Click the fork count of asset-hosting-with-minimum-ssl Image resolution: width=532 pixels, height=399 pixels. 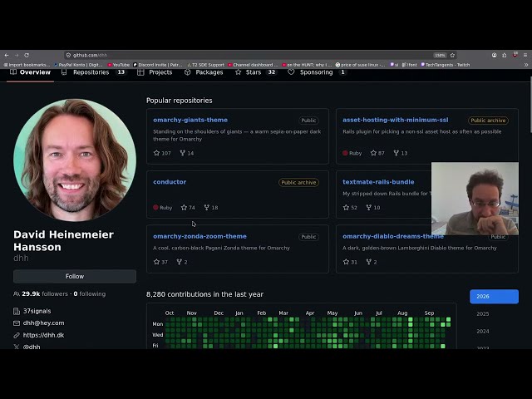401,153
